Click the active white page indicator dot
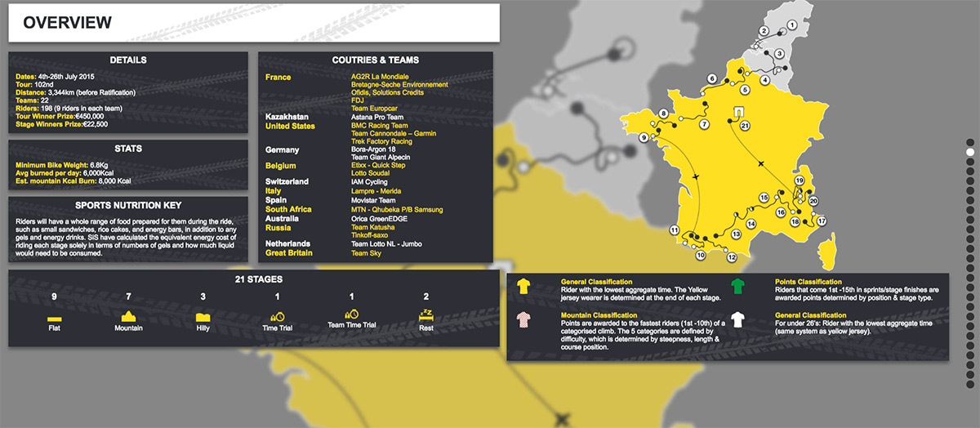 970,152
